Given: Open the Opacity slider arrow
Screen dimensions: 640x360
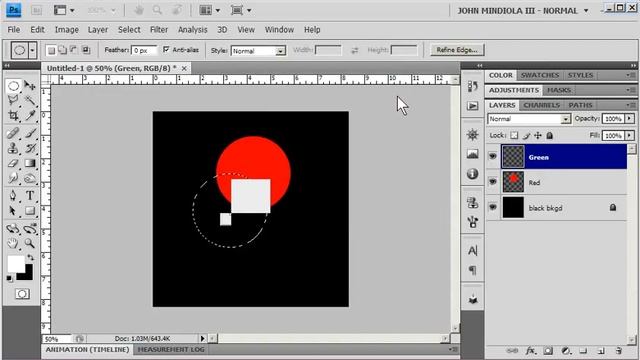Looking at the screenshot, I should coord(629,118).
